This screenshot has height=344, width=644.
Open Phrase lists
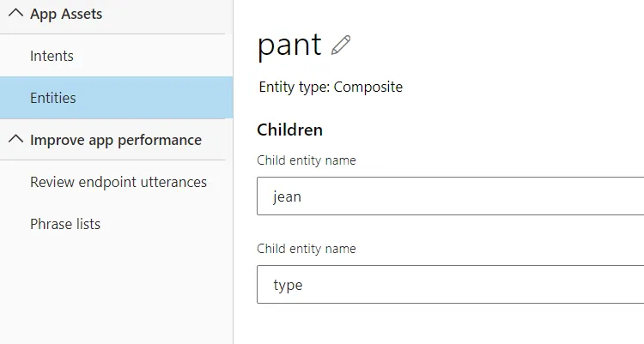[65, 224]
